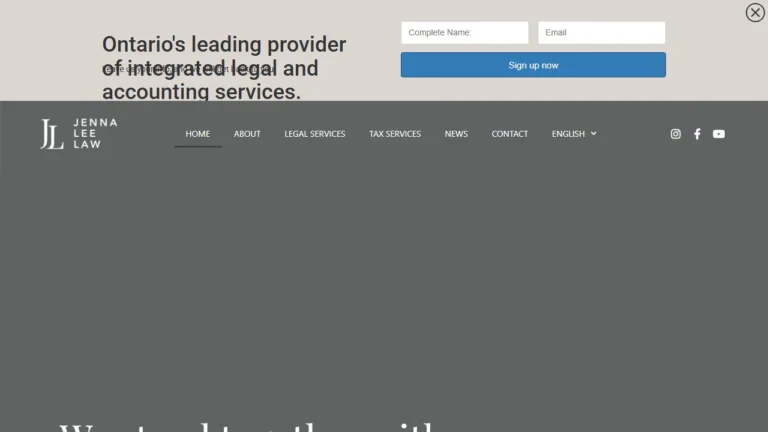Click the Sign up now button
The height and width of the screenshot is (432, 768).
(x=533, y=65)
